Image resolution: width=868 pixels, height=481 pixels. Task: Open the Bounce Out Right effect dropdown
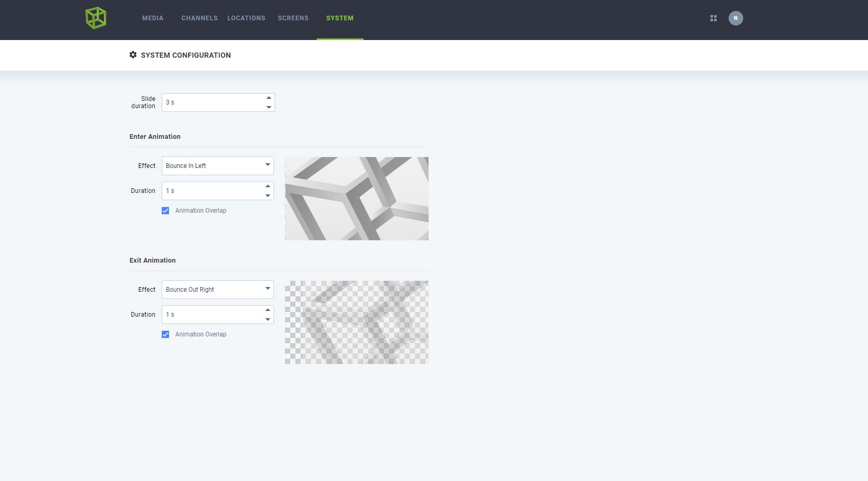click(218, 290)
